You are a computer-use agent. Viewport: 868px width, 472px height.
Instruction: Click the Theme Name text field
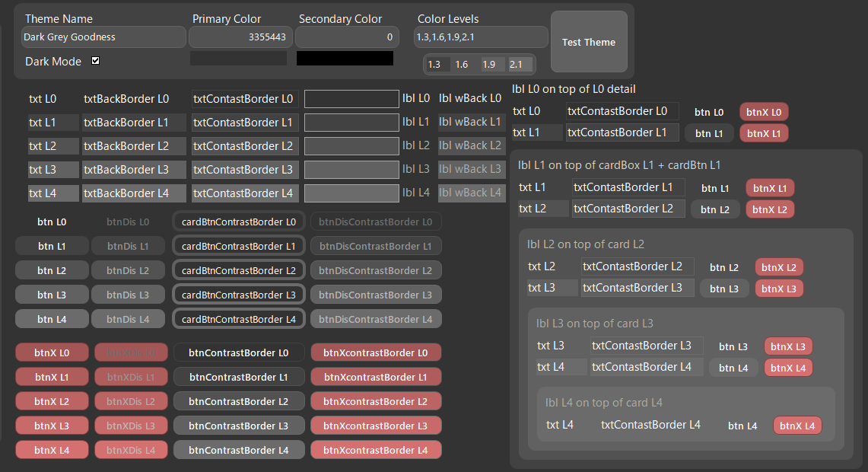point(104,37)
